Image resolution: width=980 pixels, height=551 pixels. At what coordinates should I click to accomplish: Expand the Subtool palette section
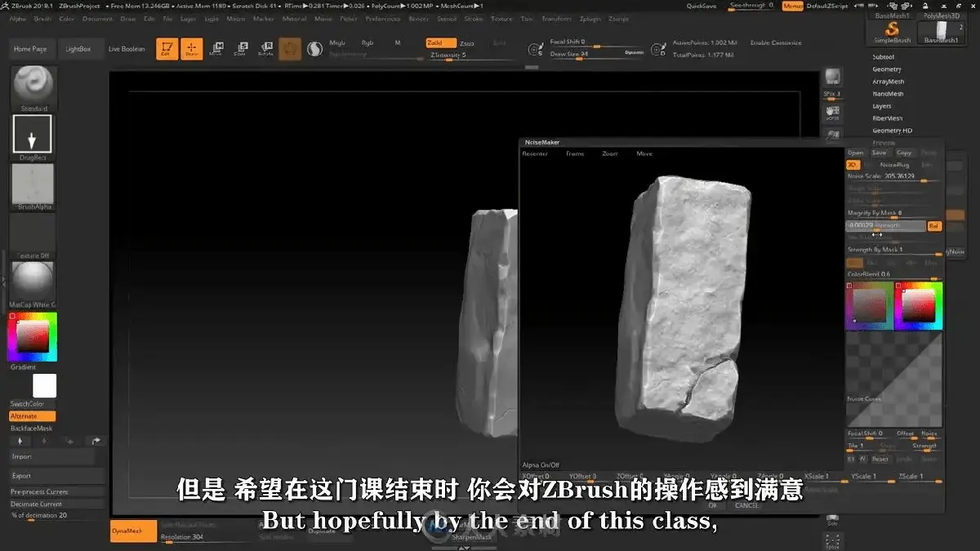tap(884, 57)
